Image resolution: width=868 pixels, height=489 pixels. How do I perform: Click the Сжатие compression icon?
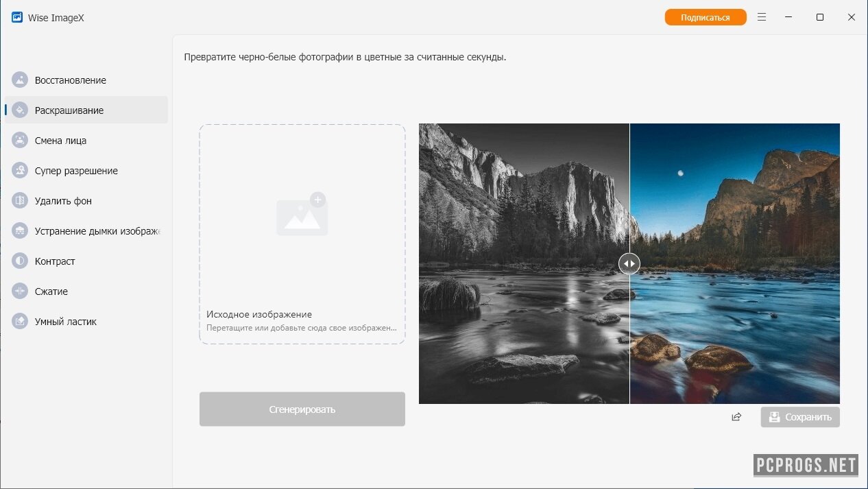coord(20,291)
